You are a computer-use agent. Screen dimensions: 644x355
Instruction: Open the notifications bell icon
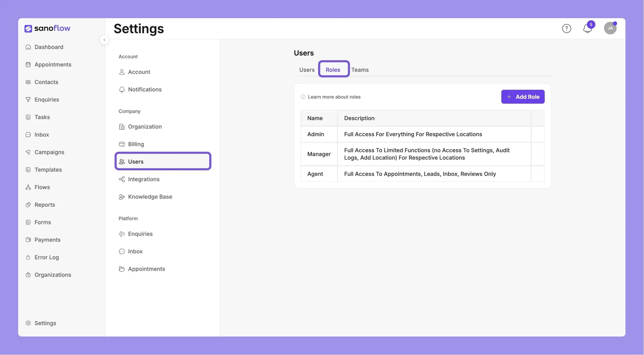pyautogui.click(x=587, y=28)
